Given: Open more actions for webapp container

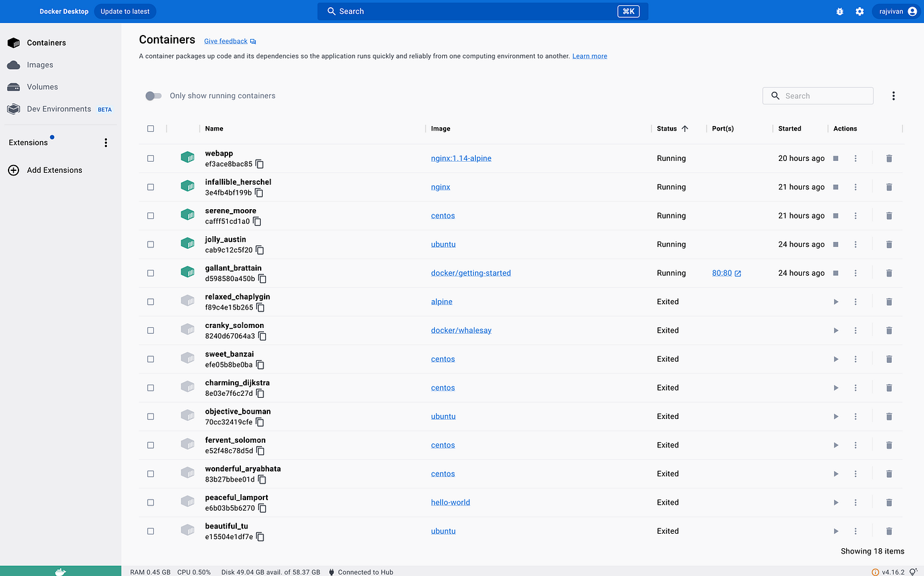Looking at the screenshot, I should point(855,158).
